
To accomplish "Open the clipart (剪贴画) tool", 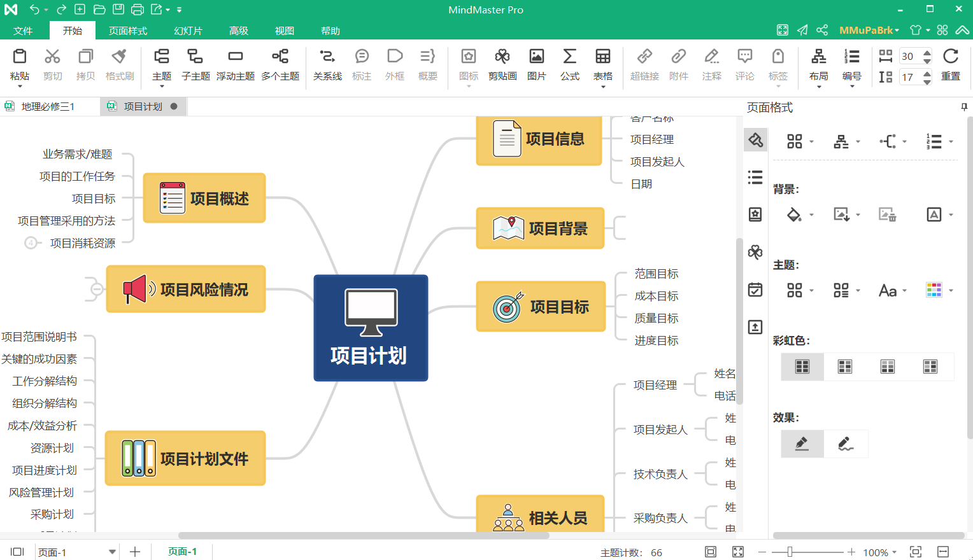I will coord(502,64).
